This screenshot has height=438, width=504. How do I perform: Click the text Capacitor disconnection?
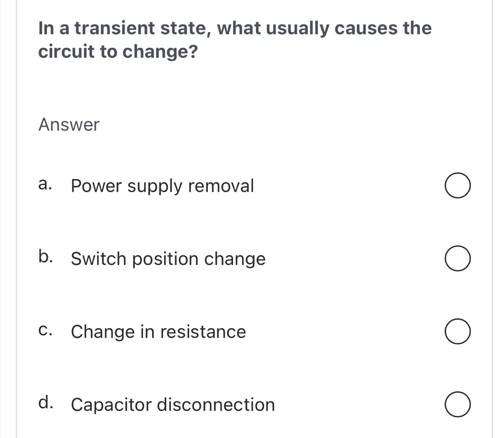tap(173, 405)
